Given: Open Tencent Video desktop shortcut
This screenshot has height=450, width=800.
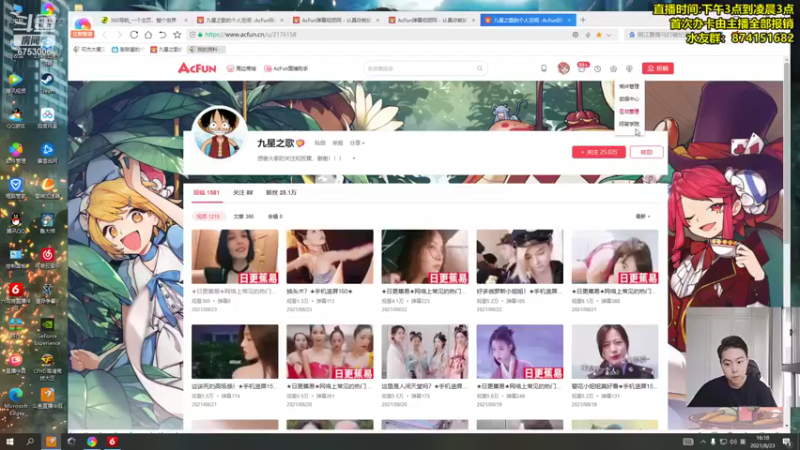Looking at the screenshot, I should click(x=15, y=83).
